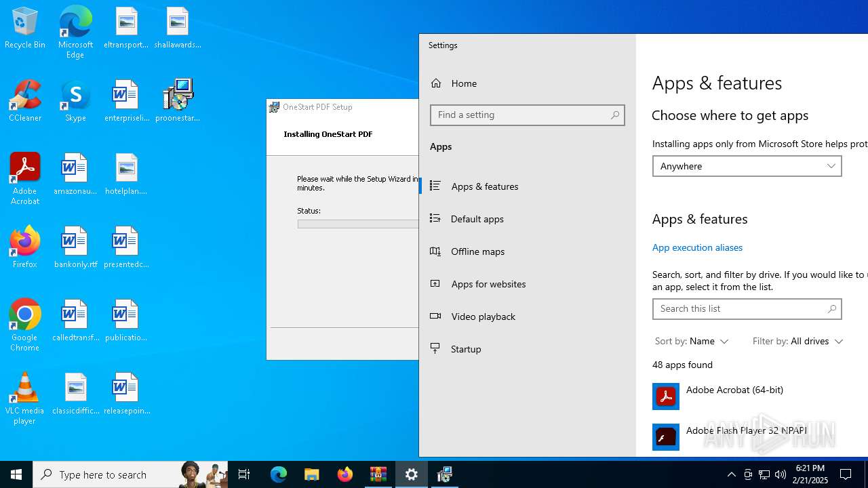
Task: Select proonestar installer icon on desktop
Action: pyautogui.click(x=177, y=101)
